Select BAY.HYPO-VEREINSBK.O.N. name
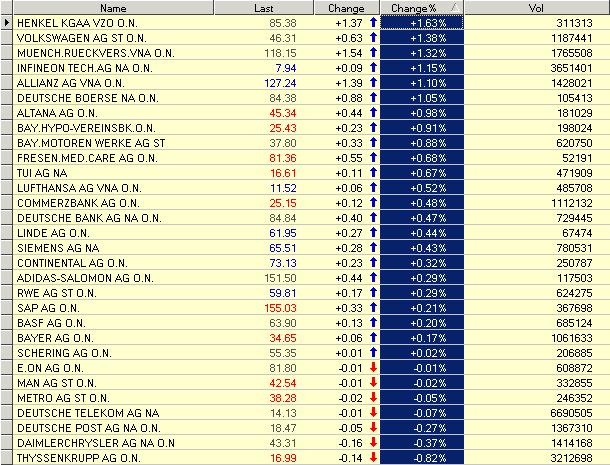The width and height of the screenshot is (610, 465). click(x=86, y=128)
